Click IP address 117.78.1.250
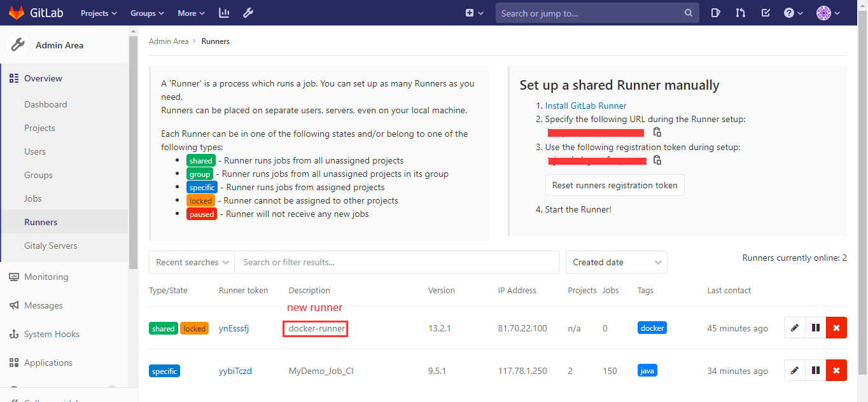This screenshot has width=868, height=402. pyautogui.click(x=522, y=371)
